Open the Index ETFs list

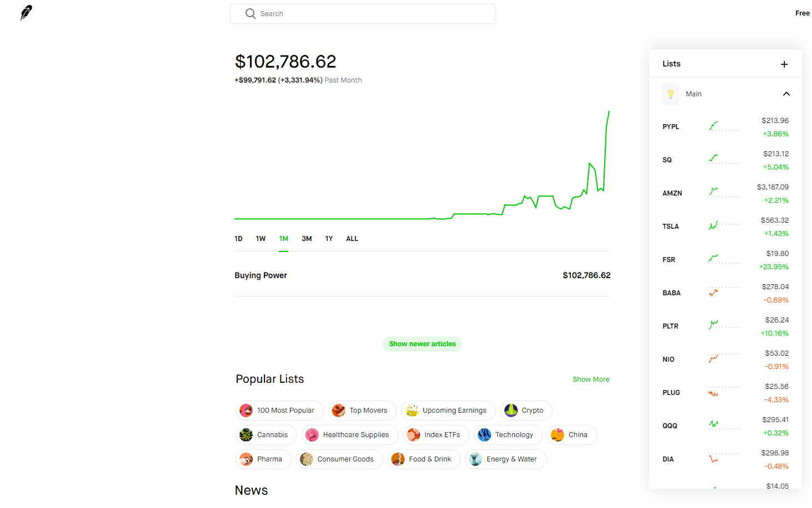coord(436,435)
